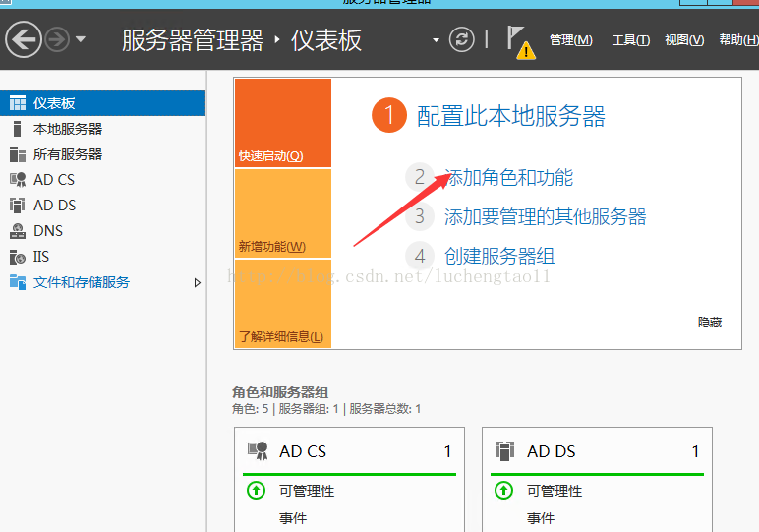Viewport: 759px width, 532px height.
Task: Open AD DS from the sidebar
Action: (54, 206)
